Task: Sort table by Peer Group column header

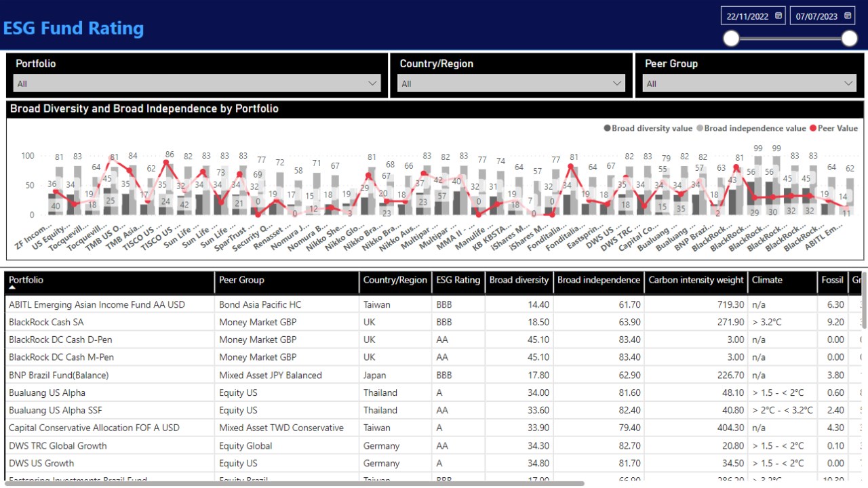Action: 287,282
